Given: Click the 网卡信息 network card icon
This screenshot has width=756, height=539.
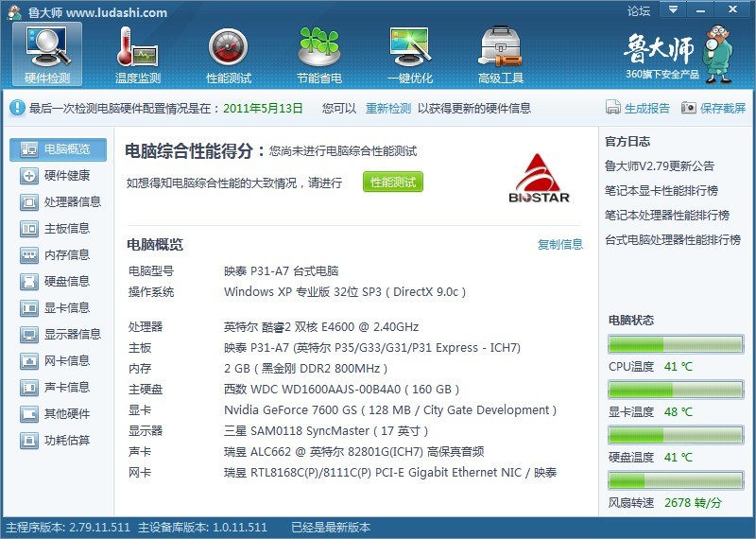Looking at the screenshot, I should tap(29, 361).
